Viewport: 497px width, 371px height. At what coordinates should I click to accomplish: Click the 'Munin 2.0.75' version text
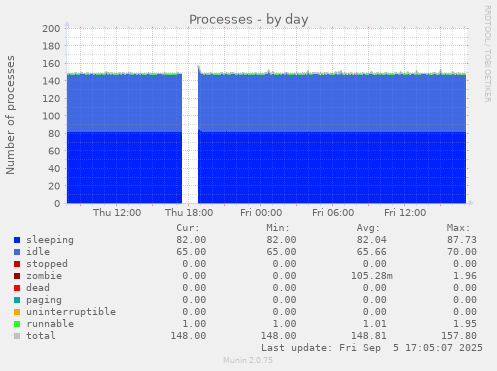248,360
